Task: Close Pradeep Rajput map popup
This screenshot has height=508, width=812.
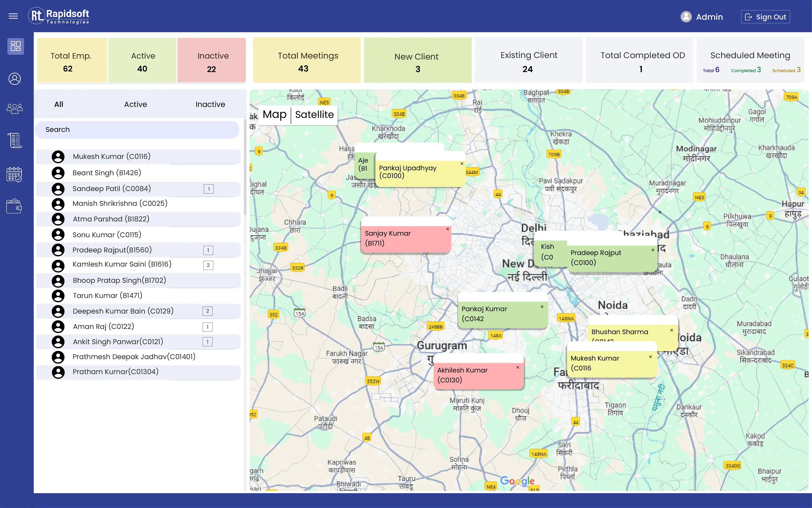Action: (x=653, y=250)
